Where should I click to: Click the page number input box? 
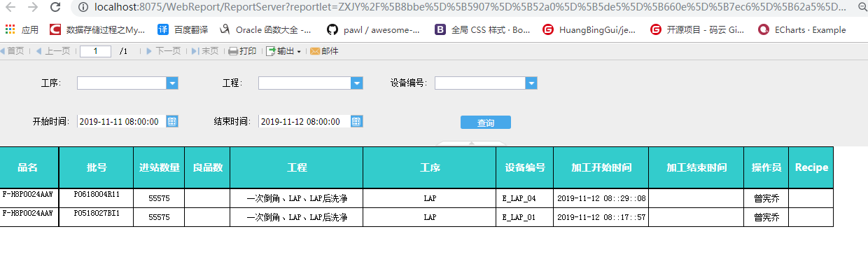pyautogui.click(x=96, y=51)
